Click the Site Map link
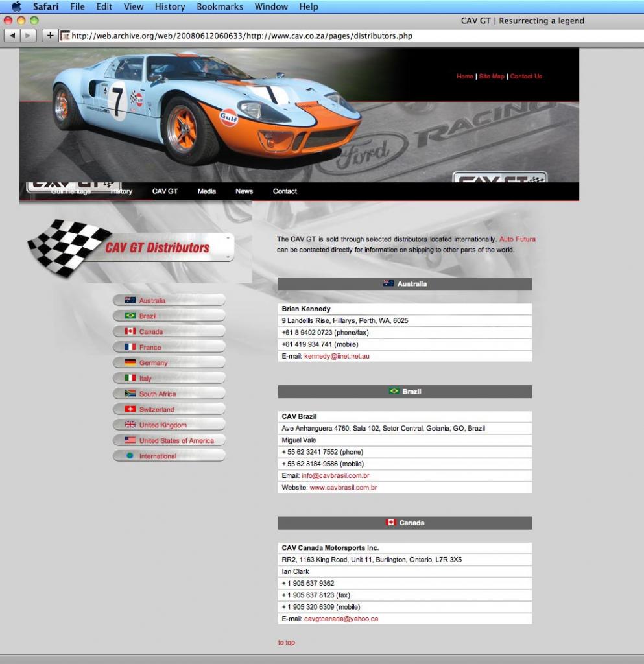 492,77
